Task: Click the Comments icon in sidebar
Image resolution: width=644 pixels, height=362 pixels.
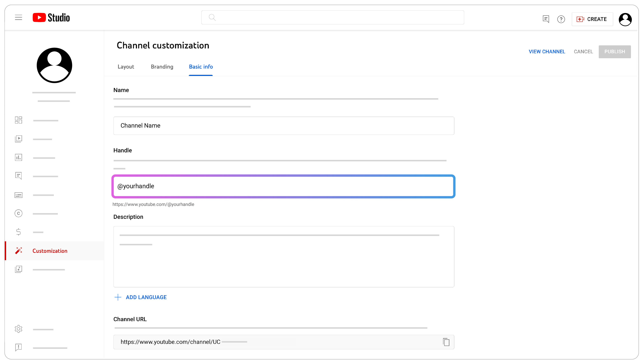Action: click(19, 176)
